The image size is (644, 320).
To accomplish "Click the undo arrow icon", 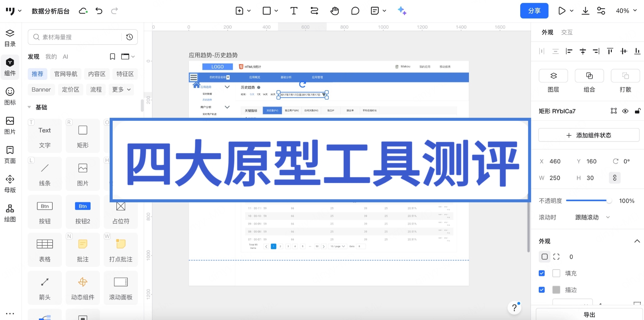I will click(x=99, y=11).
